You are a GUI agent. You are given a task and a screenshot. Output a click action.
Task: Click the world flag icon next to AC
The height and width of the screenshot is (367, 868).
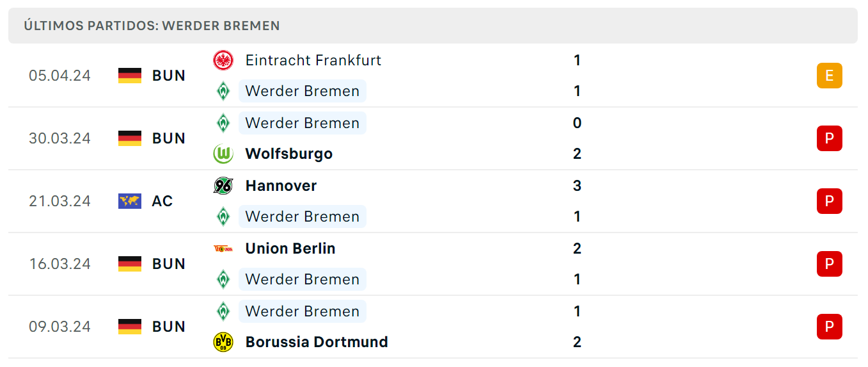(x=130, y=201)
